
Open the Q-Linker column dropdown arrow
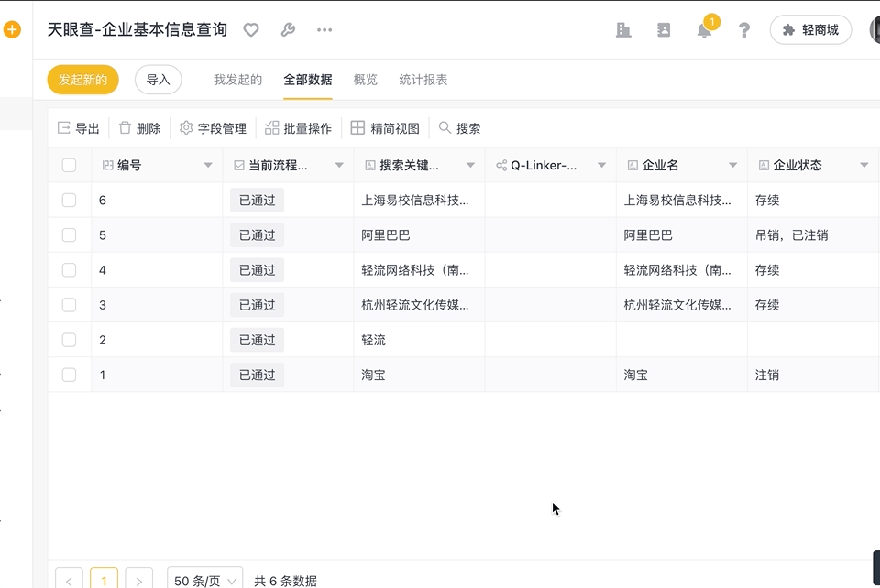tap(601, 166)
